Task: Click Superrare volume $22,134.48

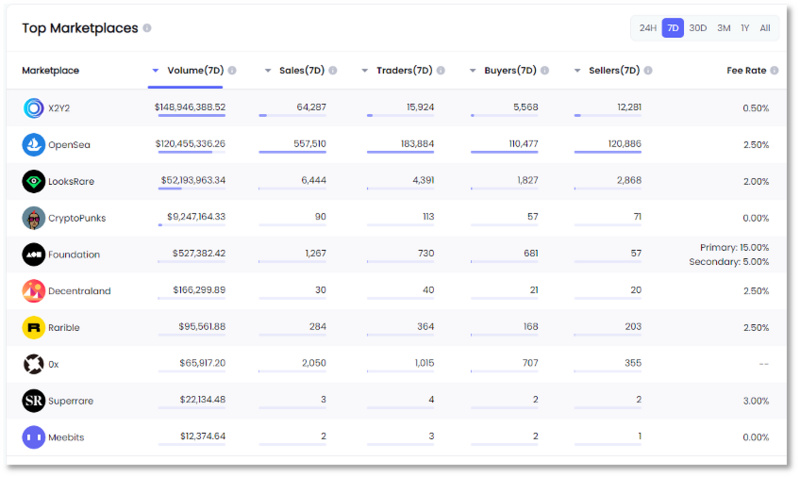Action: point(203,400)
